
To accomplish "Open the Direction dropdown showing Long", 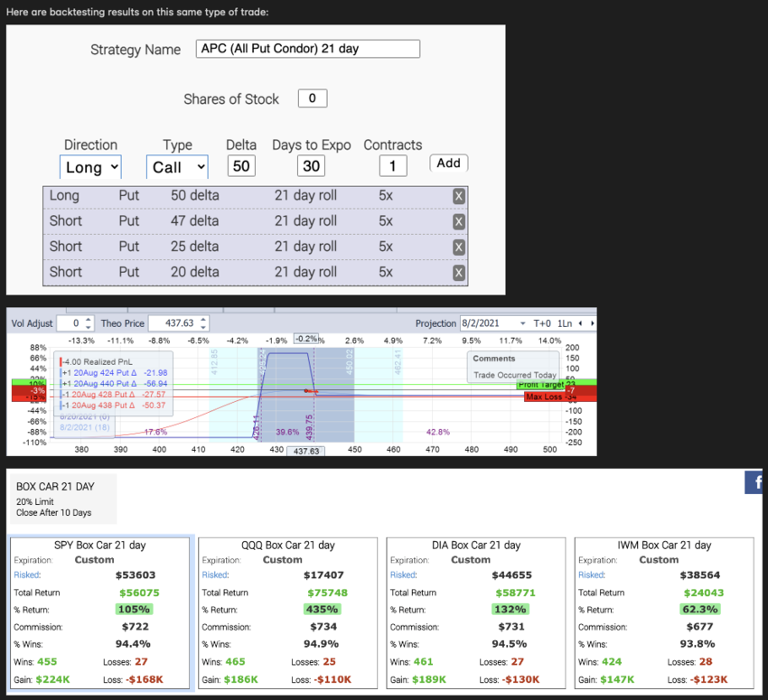I will pos(90,167).
